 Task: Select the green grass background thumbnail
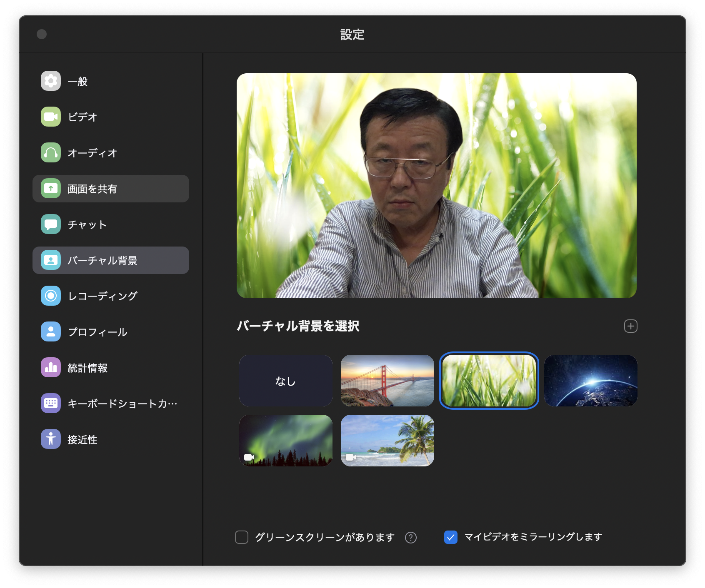click(x=489, y=381)
